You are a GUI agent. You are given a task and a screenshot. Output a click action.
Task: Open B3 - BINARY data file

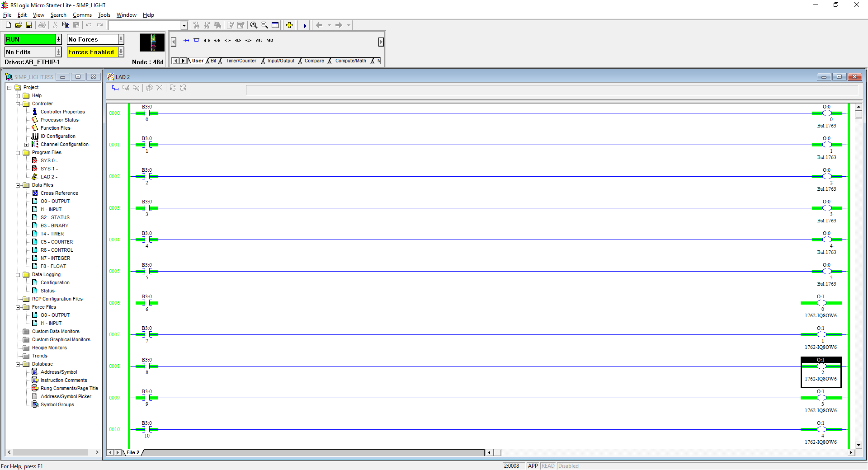tap(54, 226)
